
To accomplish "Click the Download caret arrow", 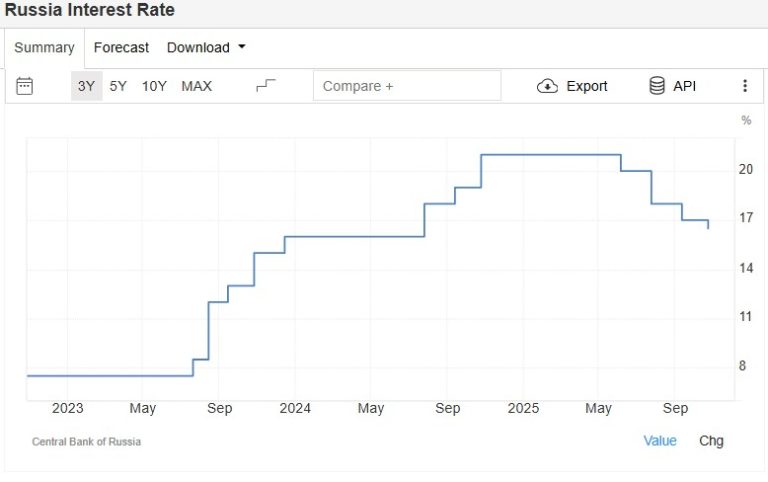I will click(x=241, y=47).
